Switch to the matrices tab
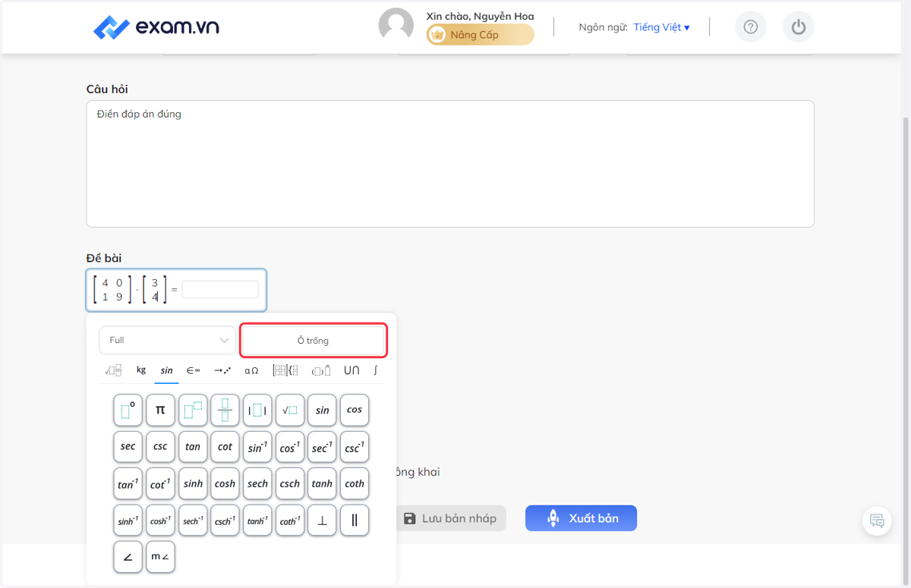The width and height of the screenshot is (911, 588). tap(285, 370)
